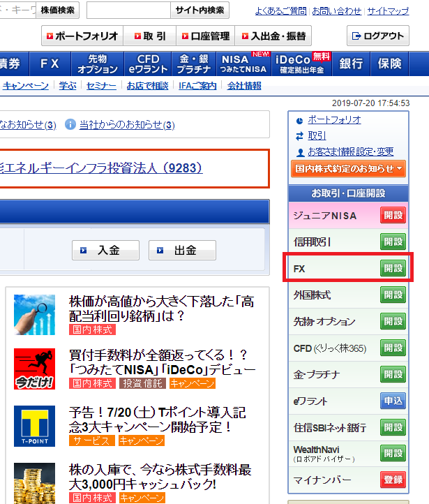This screenshot has width=429, height=504.
Task: Open the お問い合わせ contact link
Action: pyautogui.click(x=337, y=11)
